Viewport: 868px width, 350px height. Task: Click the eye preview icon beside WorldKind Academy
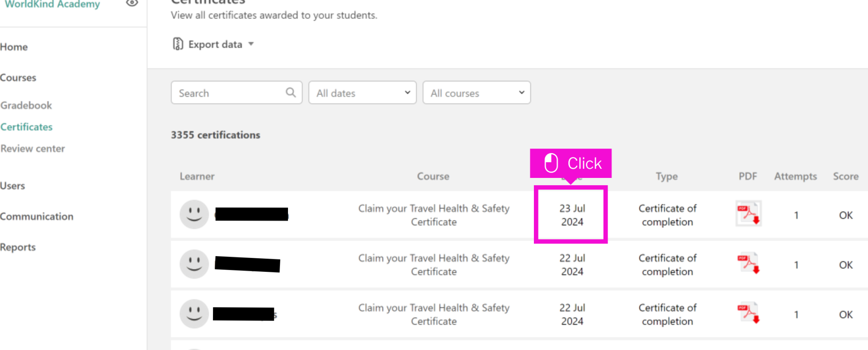click(132, 3)
